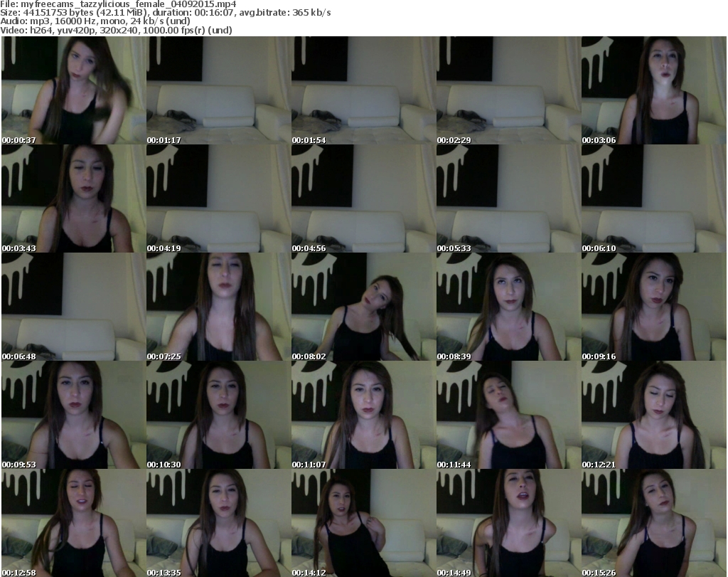Image resolution: width=728 pixels, height=577 pixels.
Task: Select the thumbnail stamped 00:14:49
Action: click(x=509, y=523)
